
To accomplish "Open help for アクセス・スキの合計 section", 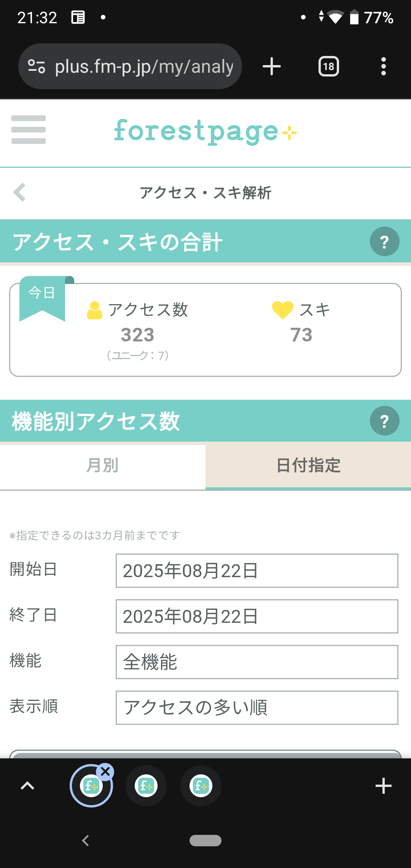I will [x=384, y=242].
